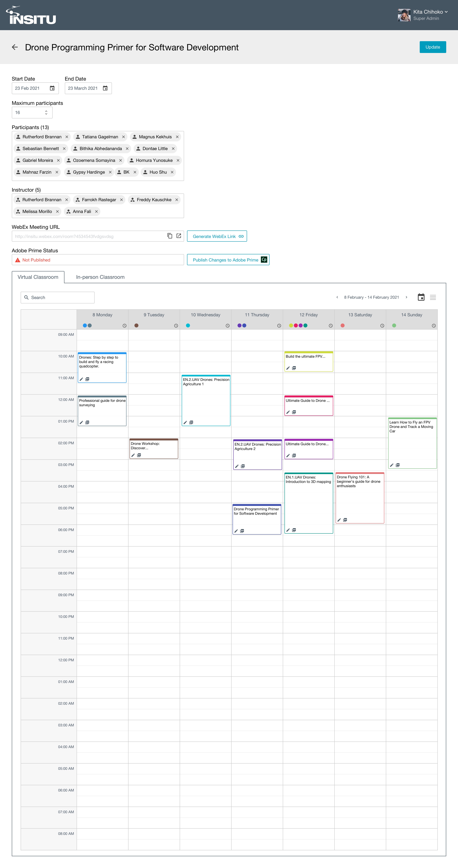Remove instructor Freddy Kauschke
458x868 pixels.
pyautogui.click(x=177, y=200)
